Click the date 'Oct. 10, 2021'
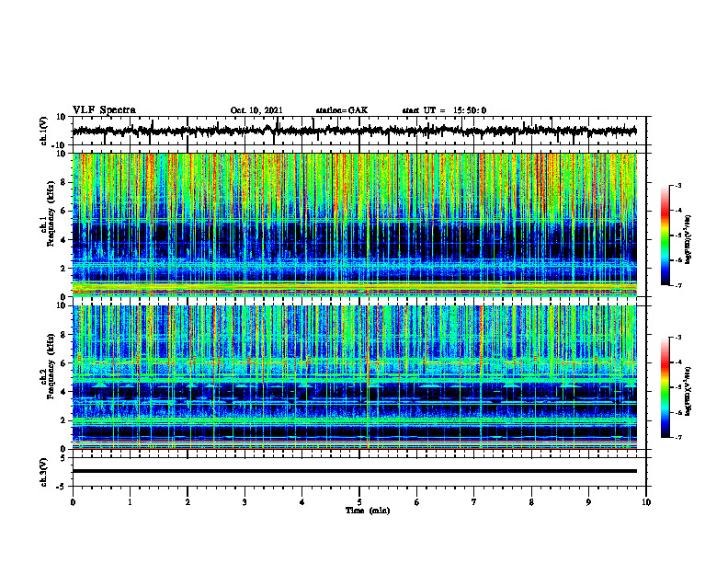The image size is (728, 563). [256, 110]
